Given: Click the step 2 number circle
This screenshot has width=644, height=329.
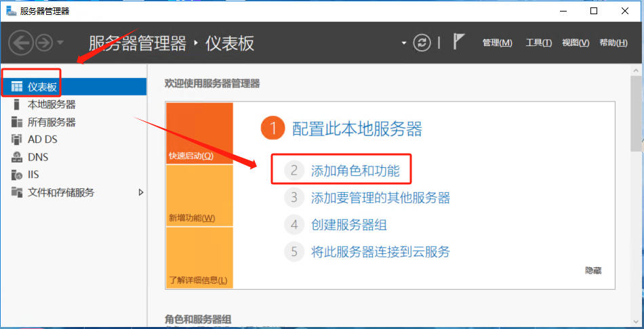Looking at the screenshot, I should click(294, 171).
